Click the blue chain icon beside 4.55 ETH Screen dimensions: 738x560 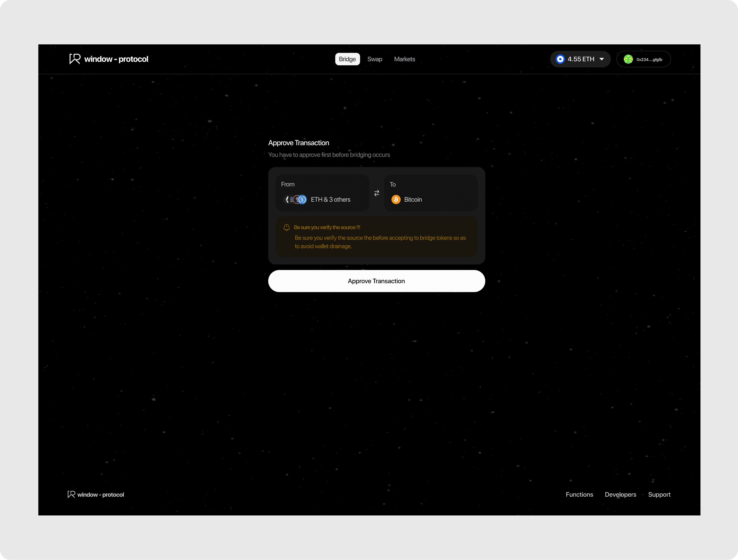pos(560,59)
